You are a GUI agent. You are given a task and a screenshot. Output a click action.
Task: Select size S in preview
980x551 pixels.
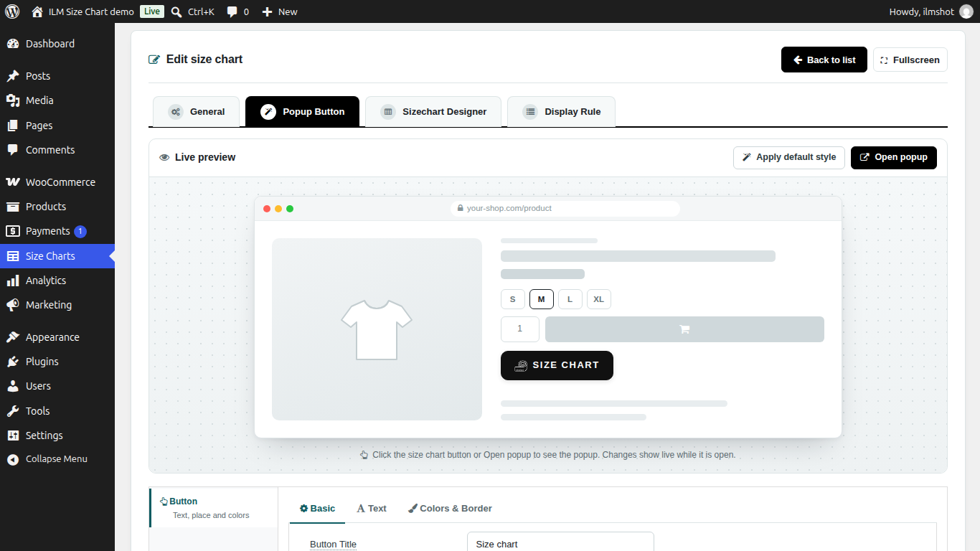[x=512, y=299]
